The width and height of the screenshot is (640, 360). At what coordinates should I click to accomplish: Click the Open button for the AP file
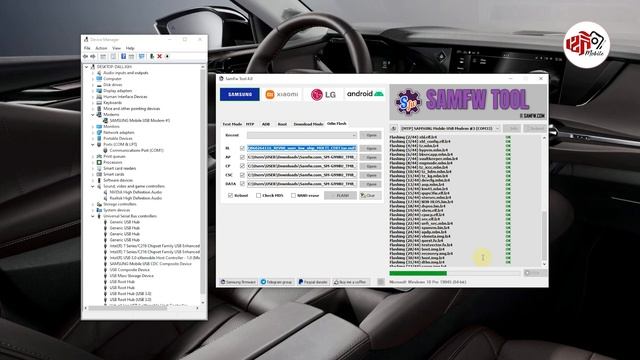click(x=371, y=157)
